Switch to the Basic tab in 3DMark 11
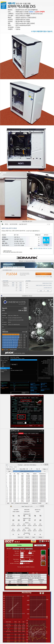54x644 pixels. [x=5, y=267]
